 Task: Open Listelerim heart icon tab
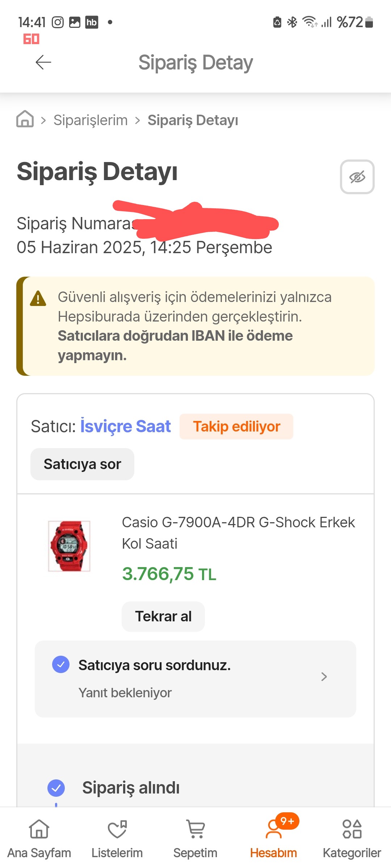click(117, 839)
